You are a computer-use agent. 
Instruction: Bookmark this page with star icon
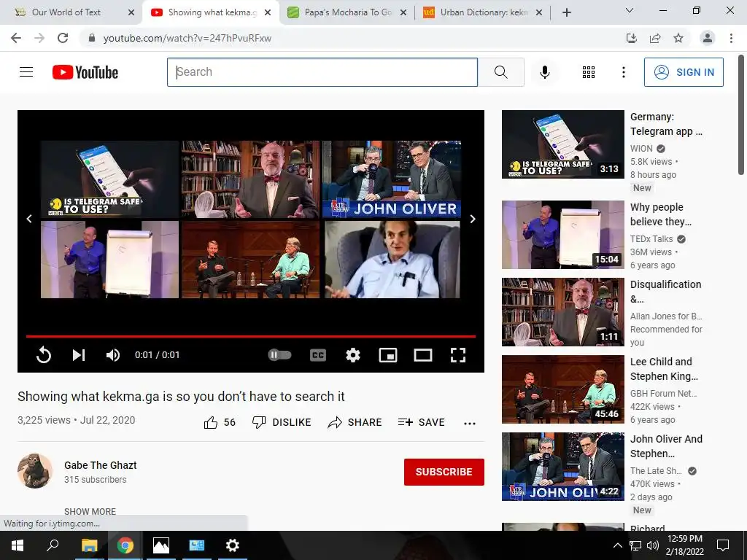678,38
